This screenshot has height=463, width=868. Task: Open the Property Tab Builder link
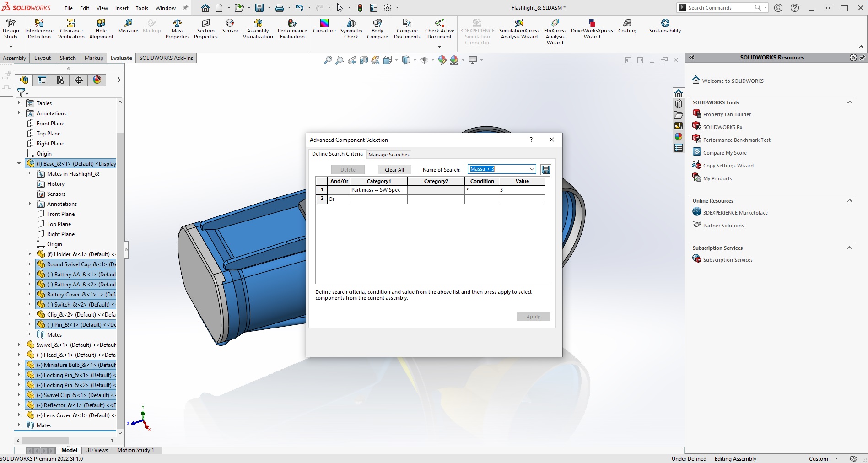[x=727, y=114]
